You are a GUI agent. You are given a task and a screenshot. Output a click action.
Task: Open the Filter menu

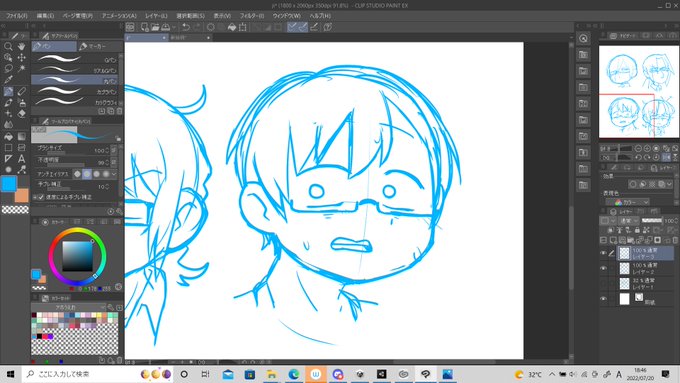(x=252, y=16)
